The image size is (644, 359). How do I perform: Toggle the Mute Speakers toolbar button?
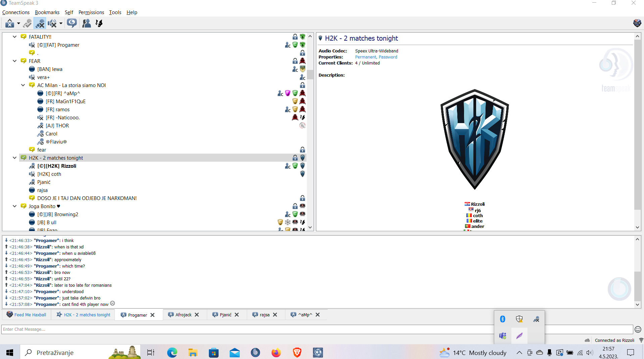(52, 23)
